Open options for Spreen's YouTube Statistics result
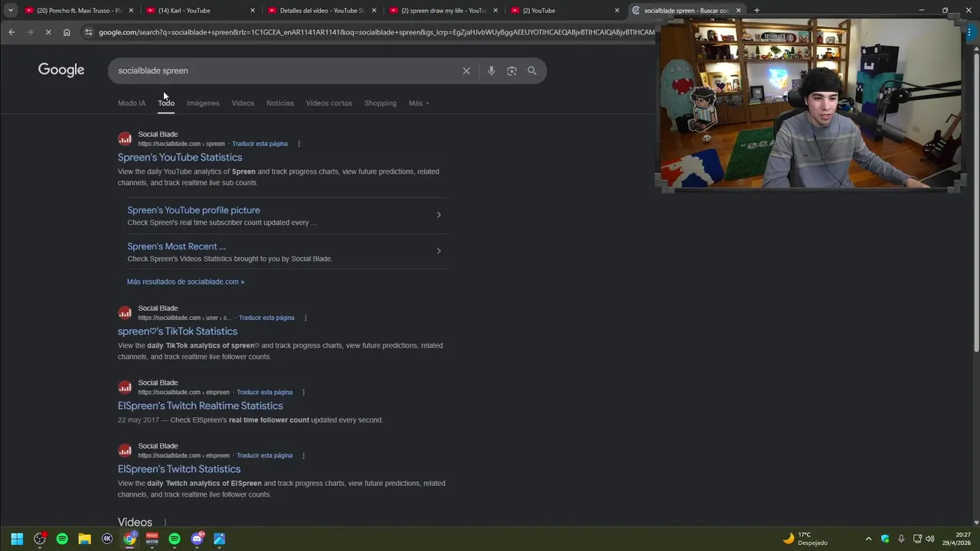980x551 pixels. tap(299, 144)
